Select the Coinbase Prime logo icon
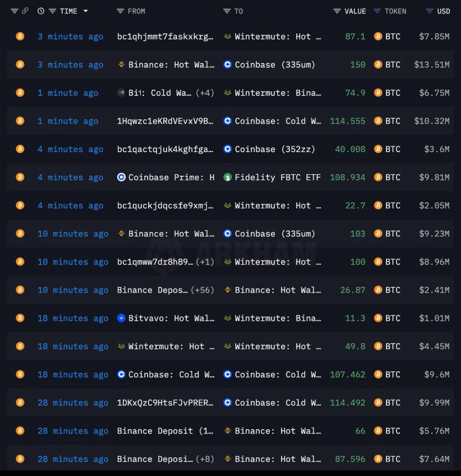Image resolution: width=461 pixels, height=476 pixels. tap(122, 177)
